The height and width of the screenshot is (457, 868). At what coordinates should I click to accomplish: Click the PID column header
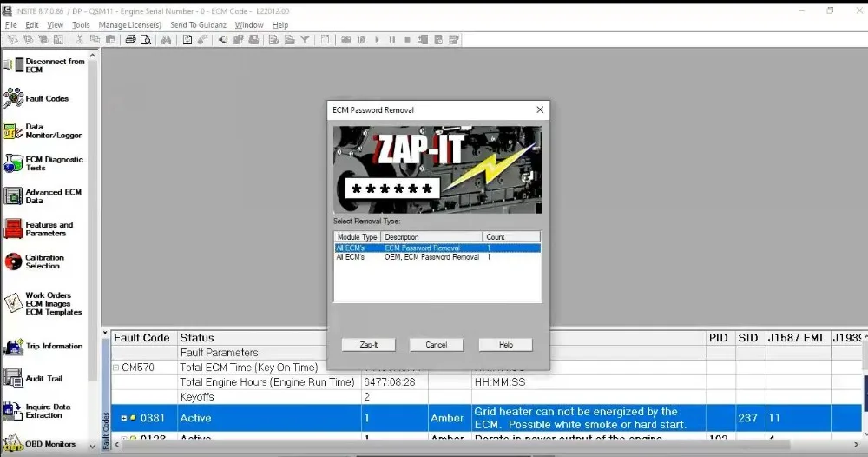[x=719, y=338]
